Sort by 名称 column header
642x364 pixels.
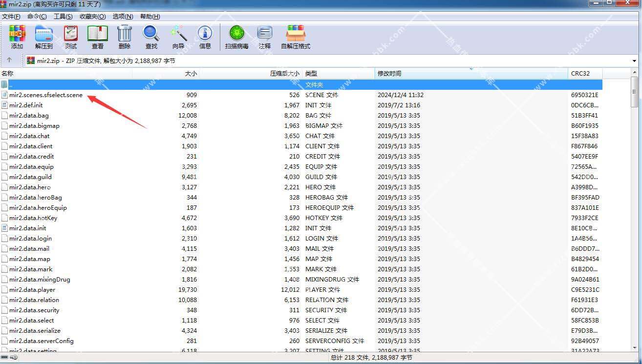click(66, 73)
